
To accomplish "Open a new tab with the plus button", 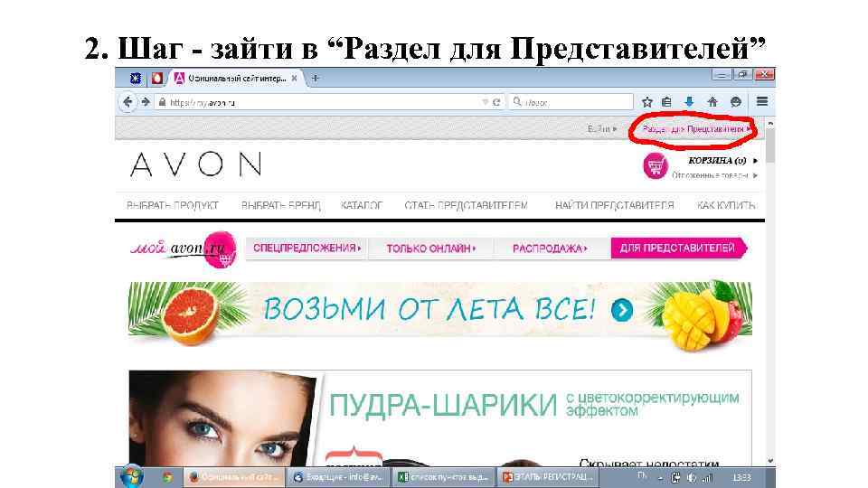I will coord(315,79).
